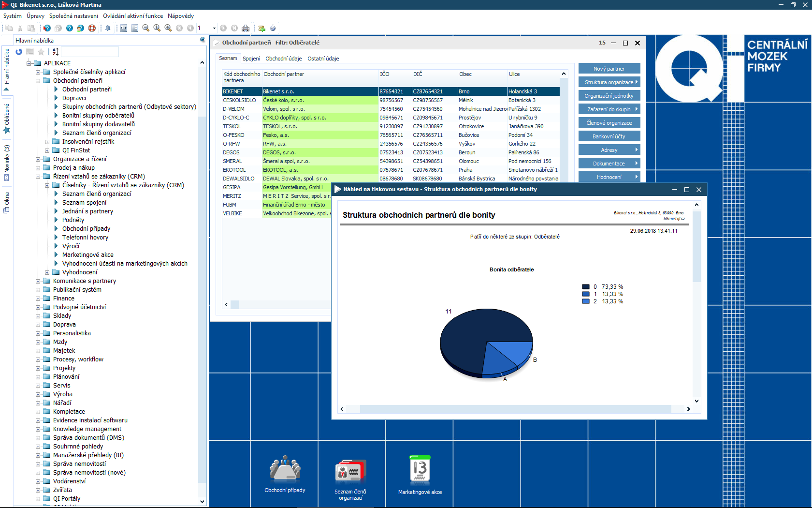This screenshot has width=812, height=508.
Task: Click the Nový partner button
Action: pos(609,69)
